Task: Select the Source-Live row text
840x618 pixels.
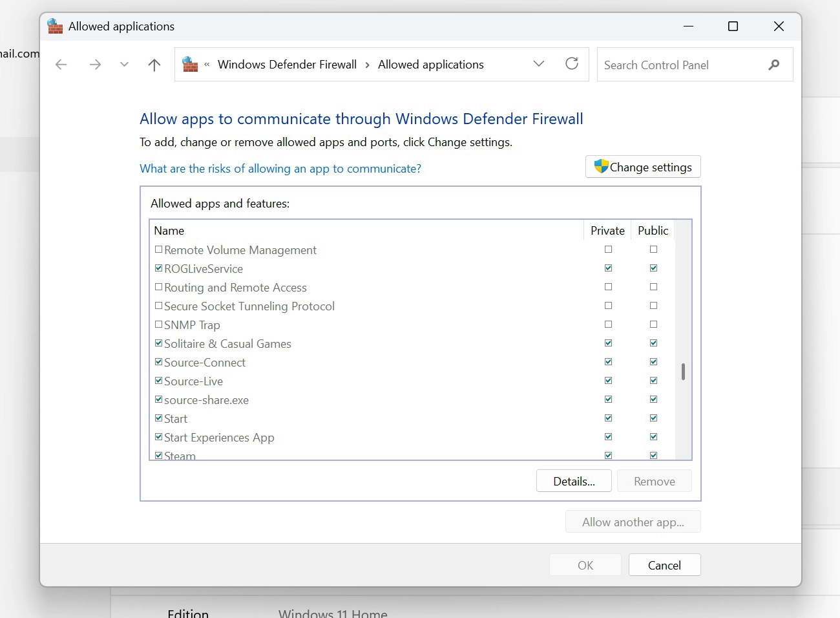Action: (x=193, y=381)
